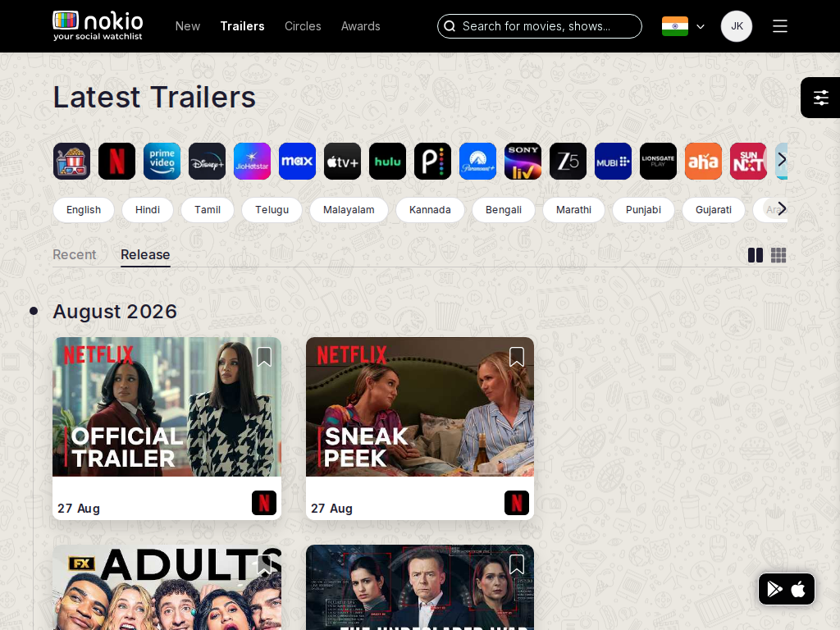The height and width of the screenshot is (630, 840).
Task: Toggle the Marathi language filter
Action: (x=573, y=209)
